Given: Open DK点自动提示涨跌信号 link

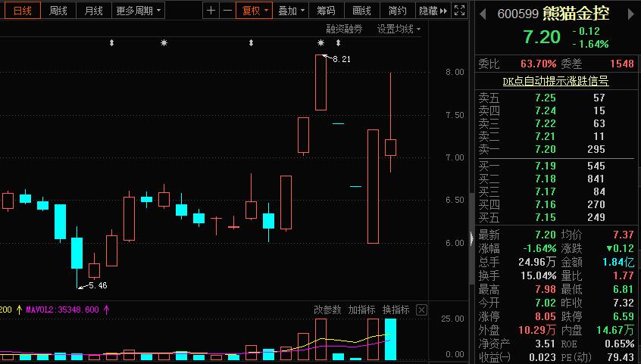Looking at the screenshot, I should tap(555, 81).
